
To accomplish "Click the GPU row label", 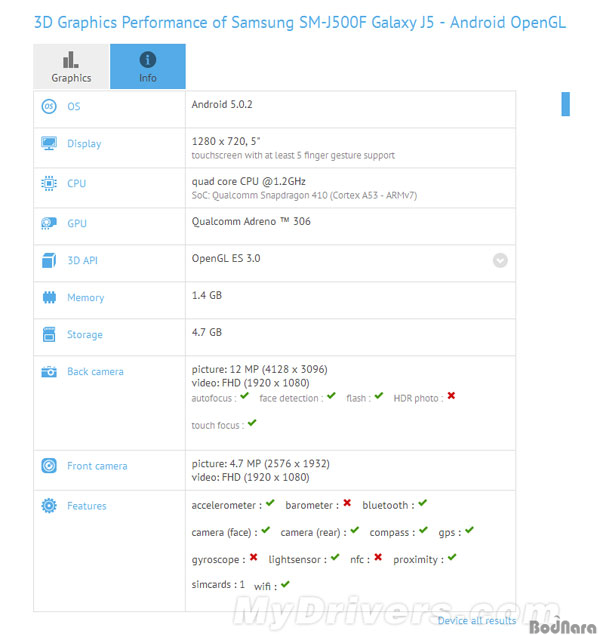I will pyautogui.click(x=77, y=223).
